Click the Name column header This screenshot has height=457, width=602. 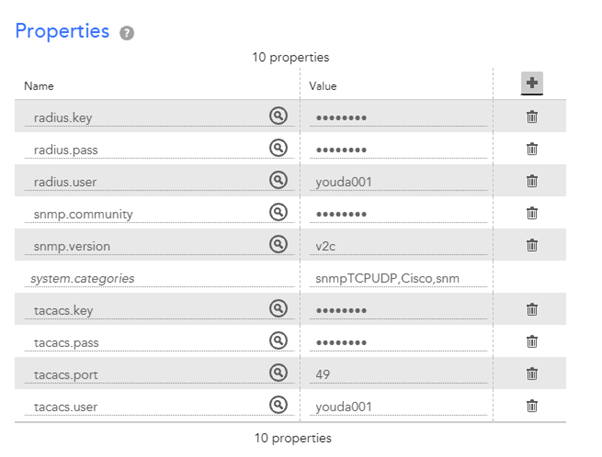pos(39,87)
